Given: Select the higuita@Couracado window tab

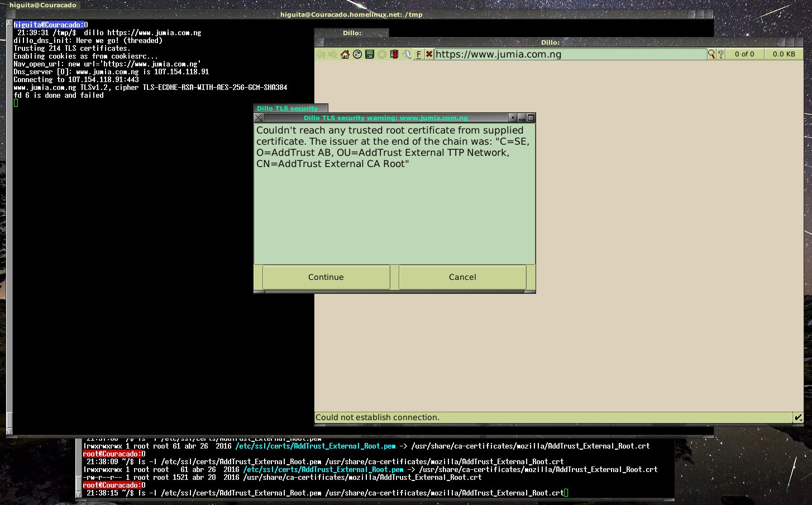Looking at the screenshot, I should (x=42, y=5).
